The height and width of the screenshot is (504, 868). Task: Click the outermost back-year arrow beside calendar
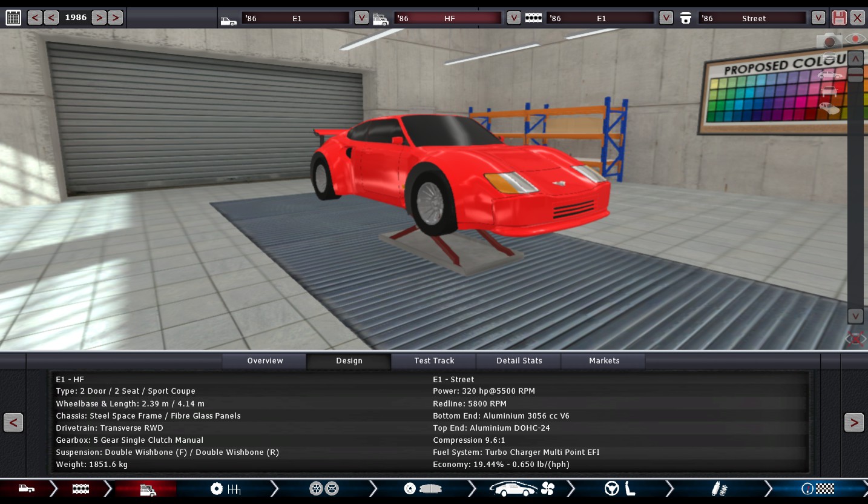[x=35, y=18]
